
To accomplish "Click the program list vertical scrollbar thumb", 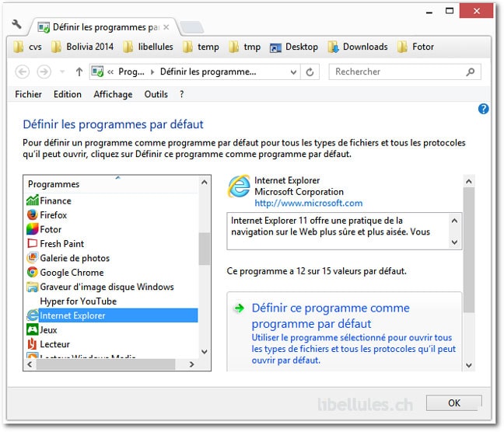I will point(205,249).
